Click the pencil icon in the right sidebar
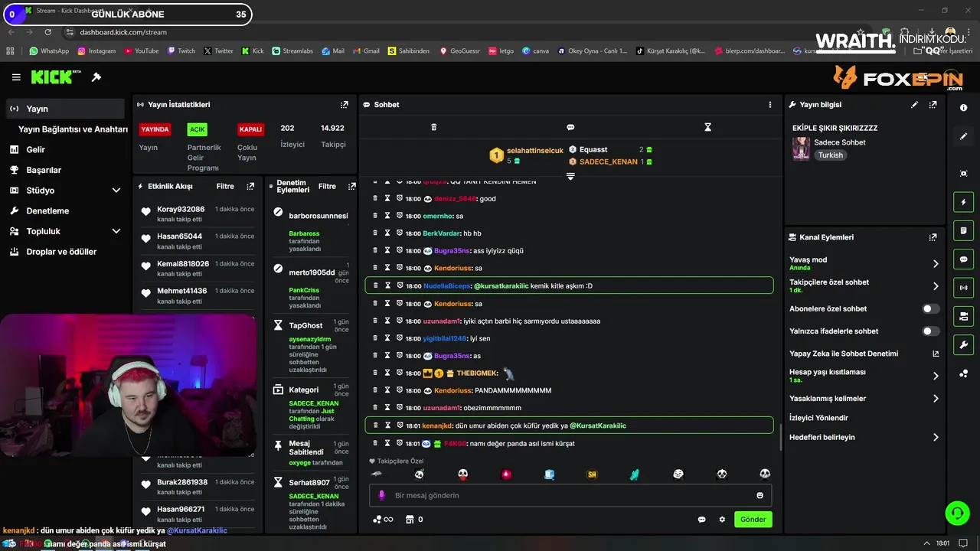This screenshot has height=551, width=980. point(963,136)
